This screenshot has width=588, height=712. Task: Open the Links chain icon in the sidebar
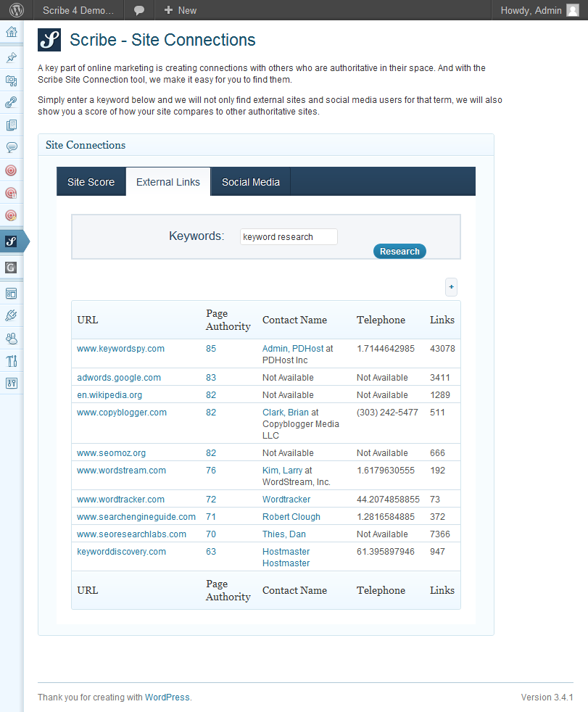point(12,102)
